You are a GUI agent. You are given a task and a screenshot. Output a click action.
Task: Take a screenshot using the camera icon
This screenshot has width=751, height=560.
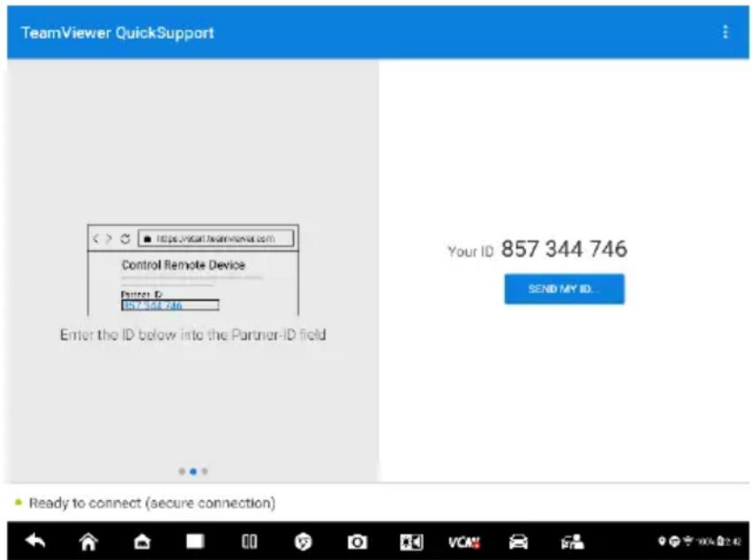pyautogui.click(x=357, y=541)
